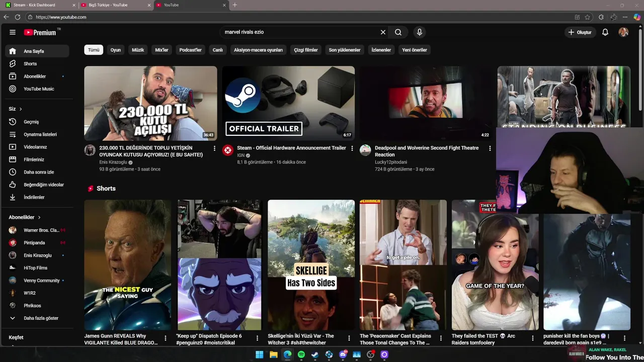Open the account avatar menu

tap(623, 32)
